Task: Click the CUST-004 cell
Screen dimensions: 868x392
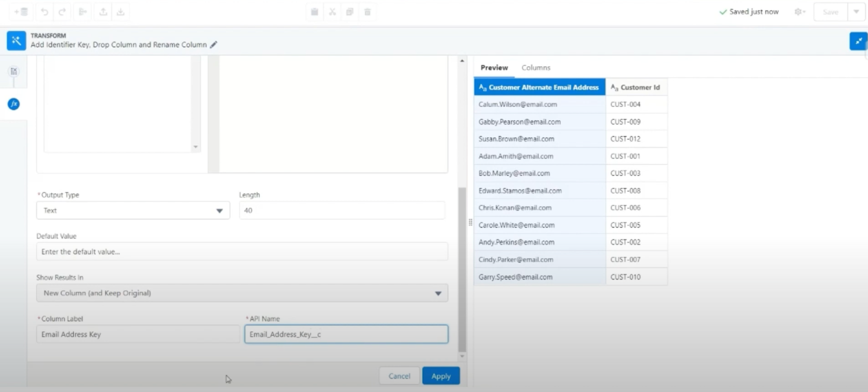Action: pos(636,104)
